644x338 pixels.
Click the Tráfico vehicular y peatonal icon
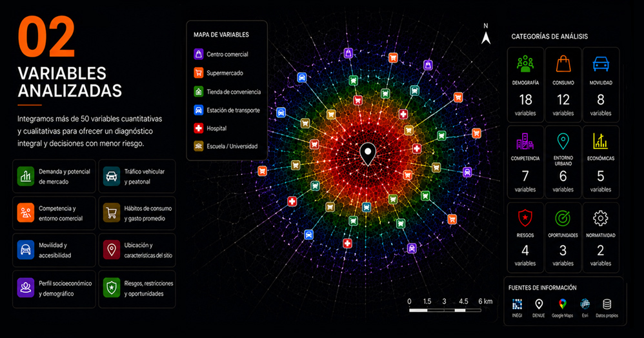111,176
